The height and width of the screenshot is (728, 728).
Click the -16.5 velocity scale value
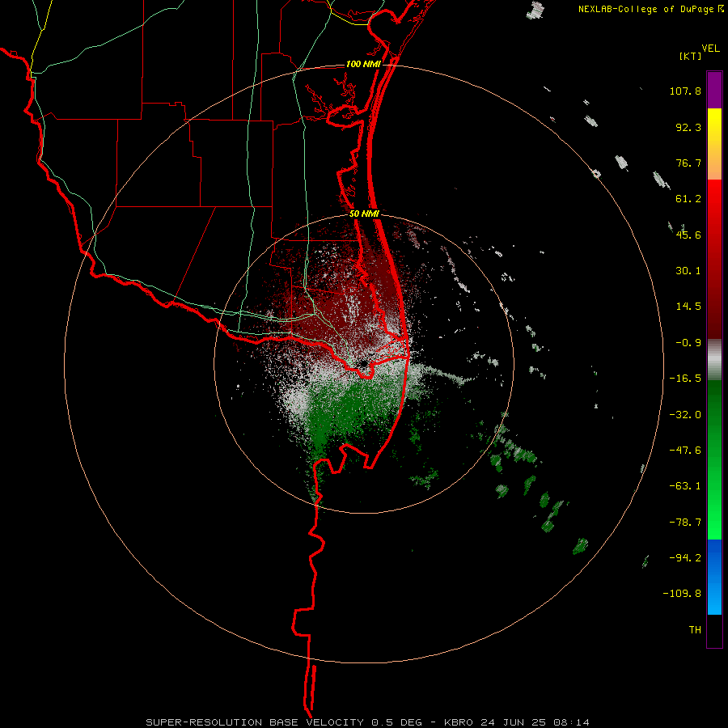685,379
